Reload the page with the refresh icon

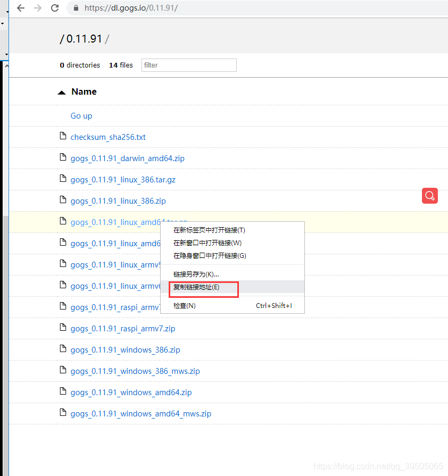point(55,8)
